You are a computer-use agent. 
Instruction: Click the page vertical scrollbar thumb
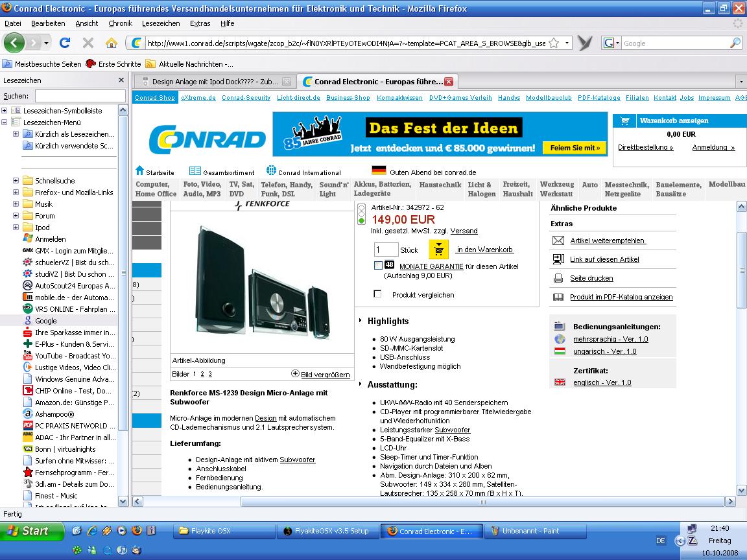click(x=741, y=270)
